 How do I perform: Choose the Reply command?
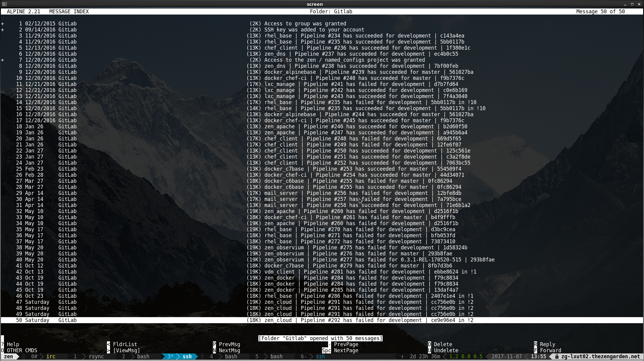(x=545, y=344)
